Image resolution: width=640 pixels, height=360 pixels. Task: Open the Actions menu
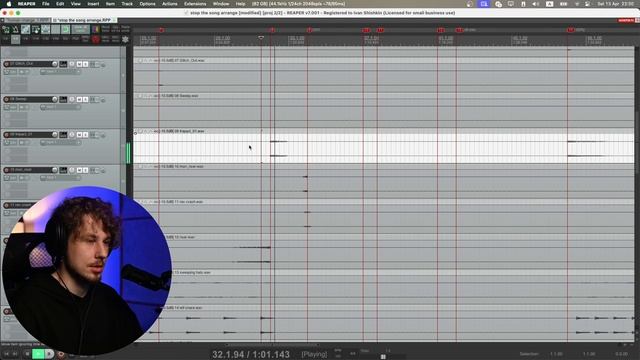(170, 4)
